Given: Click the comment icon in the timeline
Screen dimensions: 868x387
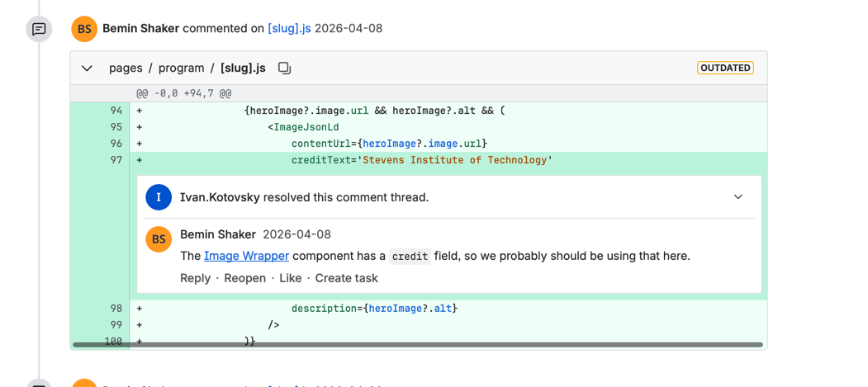Looking at the screenshot, I should pos(39,29).
